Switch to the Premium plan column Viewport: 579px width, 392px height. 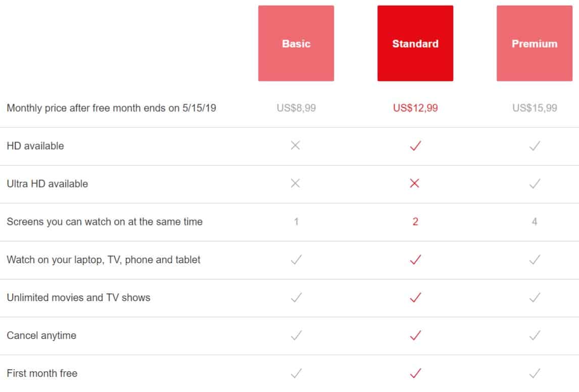pos(534,43)
